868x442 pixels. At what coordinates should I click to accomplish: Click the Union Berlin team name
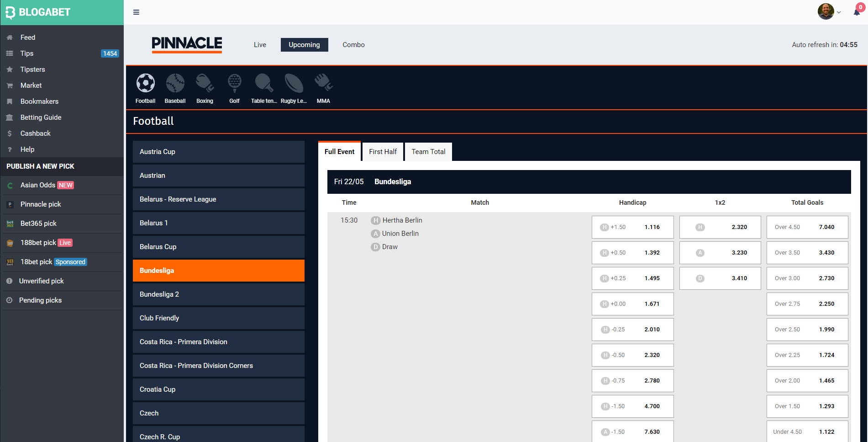click(x=400, y=234)
